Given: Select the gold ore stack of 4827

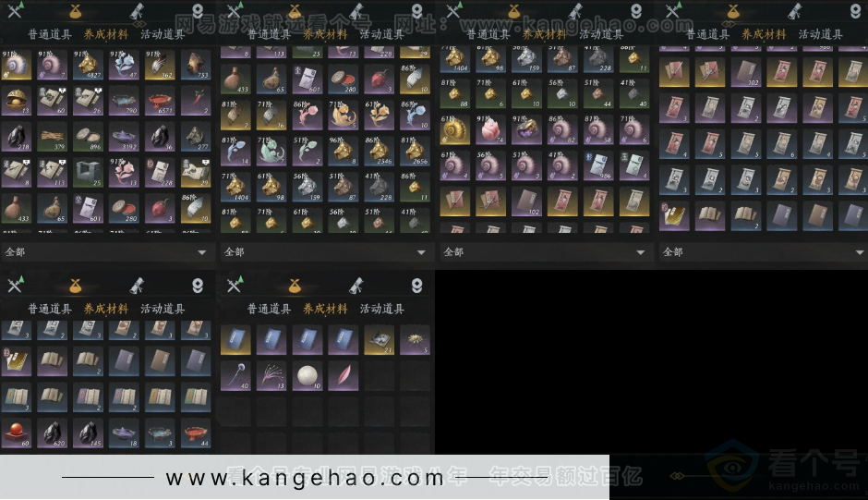Looking at the screenshot, I should 88,65.
